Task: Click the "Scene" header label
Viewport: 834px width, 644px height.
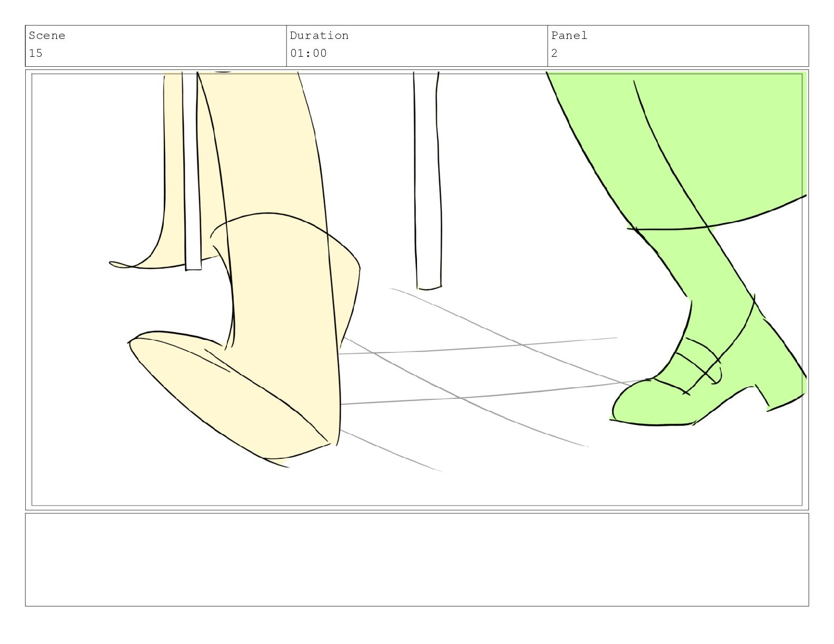Action: [x=47, y=35]
